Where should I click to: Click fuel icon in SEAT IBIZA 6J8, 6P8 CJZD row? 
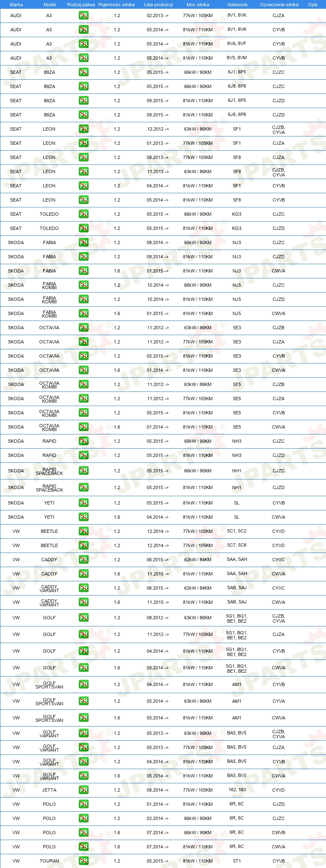coord(83,115)
